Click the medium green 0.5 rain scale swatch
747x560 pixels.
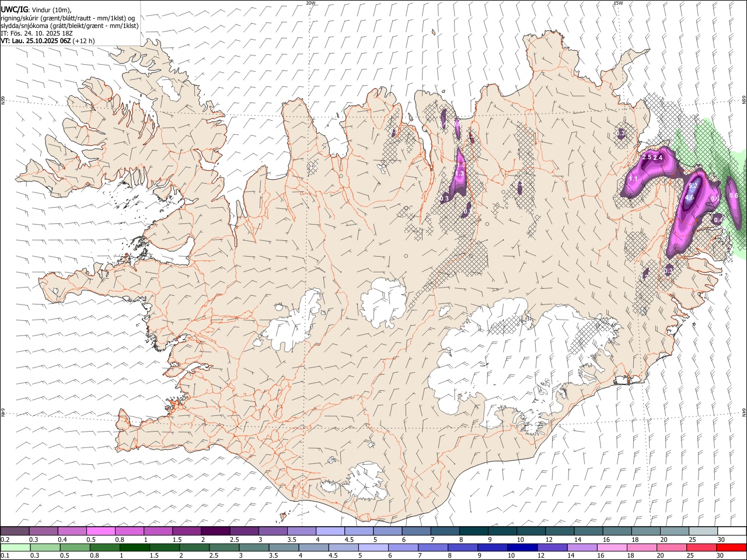[75, 547]
